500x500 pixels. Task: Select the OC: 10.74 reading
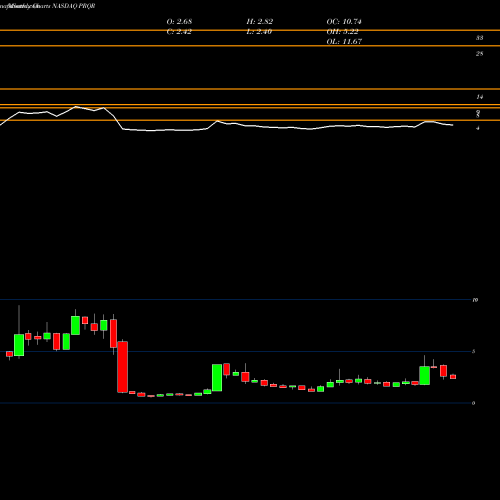point(344,22)
